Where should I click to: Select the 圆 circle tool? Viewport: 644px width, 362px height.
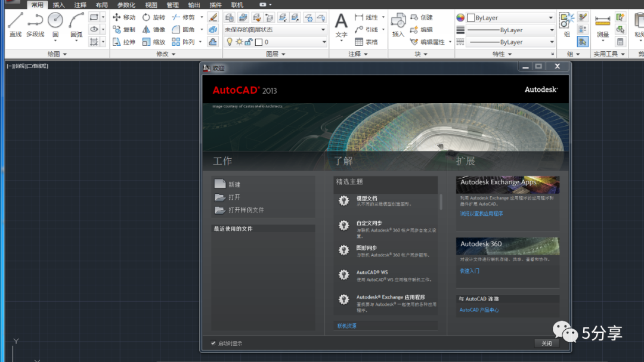(x=55, y=24)
